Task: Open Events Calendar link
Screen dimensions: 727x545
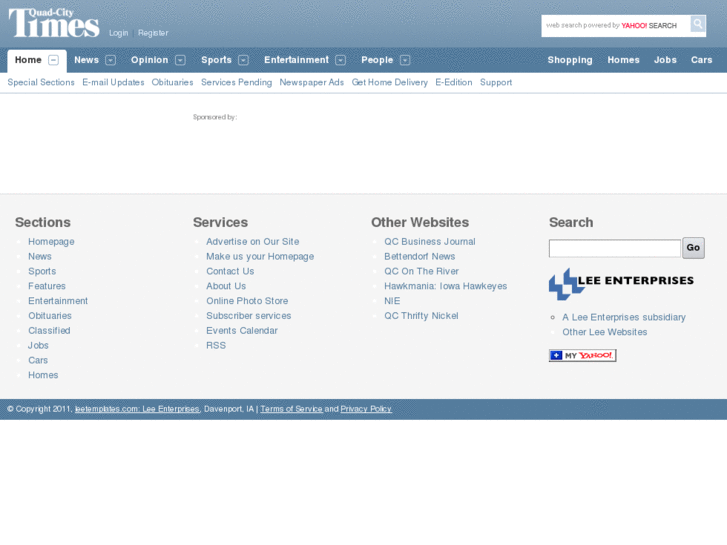Action: point(242,331)
